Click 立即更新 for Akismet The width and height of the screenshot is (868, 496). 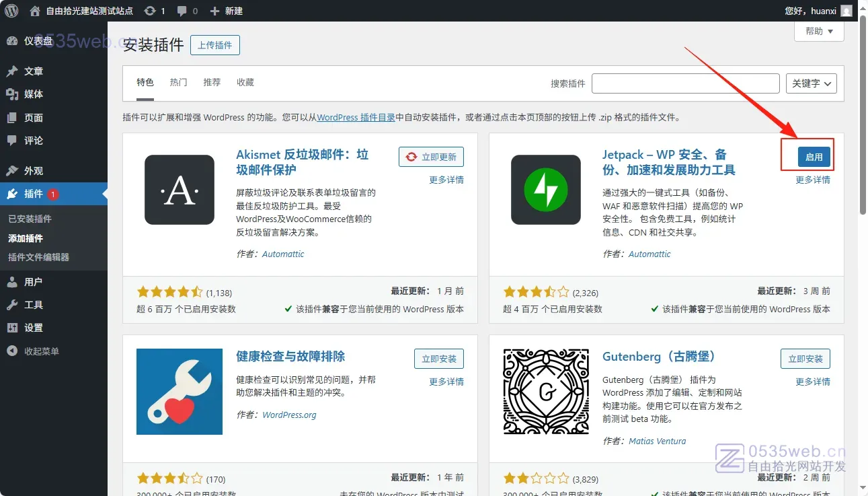[x=431, y=157]
